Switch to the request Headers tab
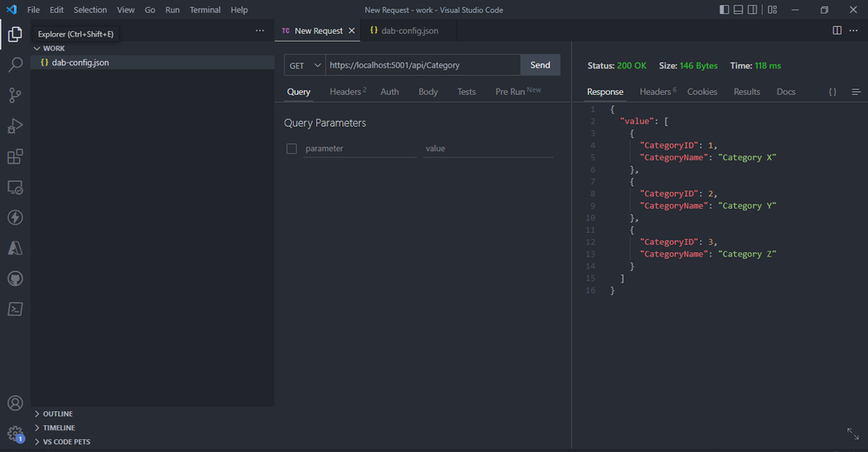Viewport: 868px width, 452px height. pyautogui.click(x=348, y=92)
